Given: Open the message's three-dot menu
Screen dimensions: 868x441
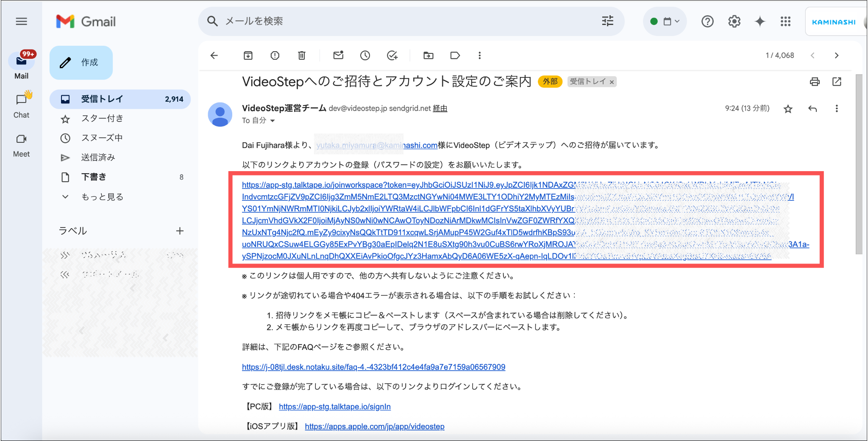Looking at the screenshot, I should [x=837, y=108].
